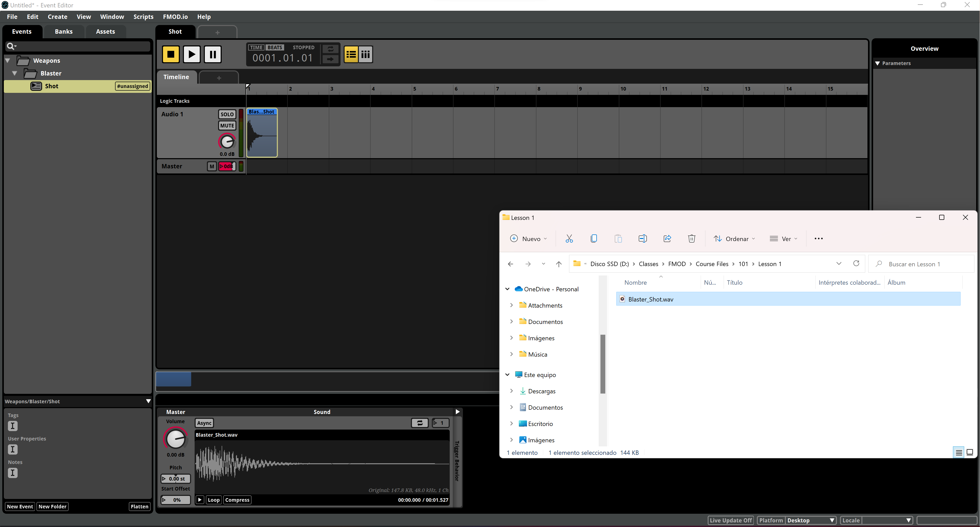Click the Copy icon in the Lesson 1 window
980x527 pixels.
[594, 239]
